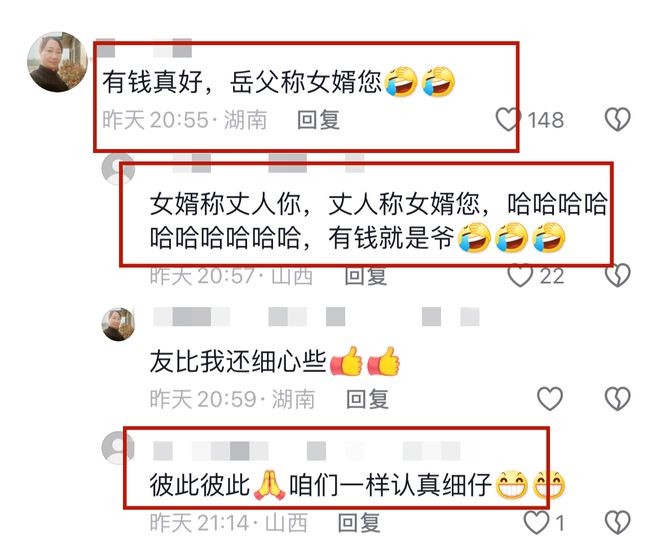Image resolution: width=660 pixels, height=547 pixels.
Task: Reply to the 昨天 21:14 山西 comment
Action: pyautogui.click(x=359, y=523)
